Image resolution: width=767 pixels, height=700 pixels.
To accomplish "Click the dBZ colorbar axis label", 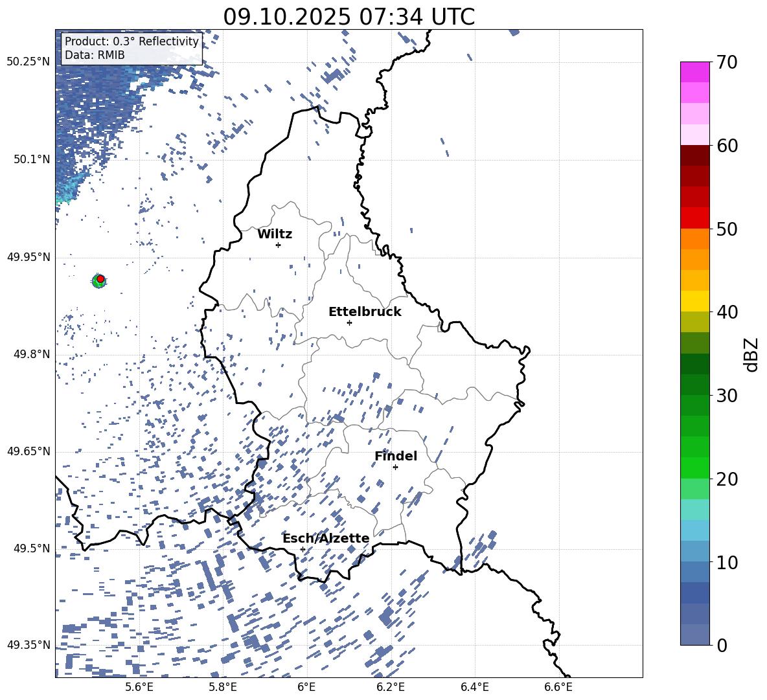I will point(751,355).
